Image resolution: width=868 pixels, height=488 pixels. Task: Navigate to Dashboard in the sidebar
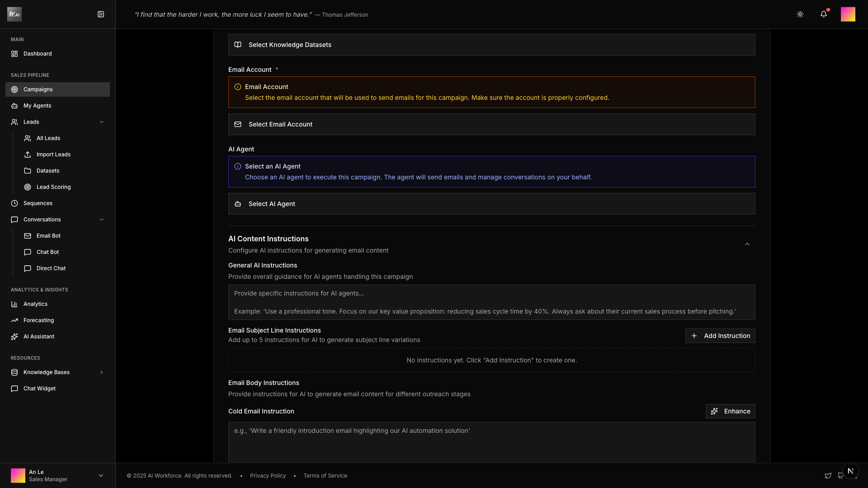(38, 54)
